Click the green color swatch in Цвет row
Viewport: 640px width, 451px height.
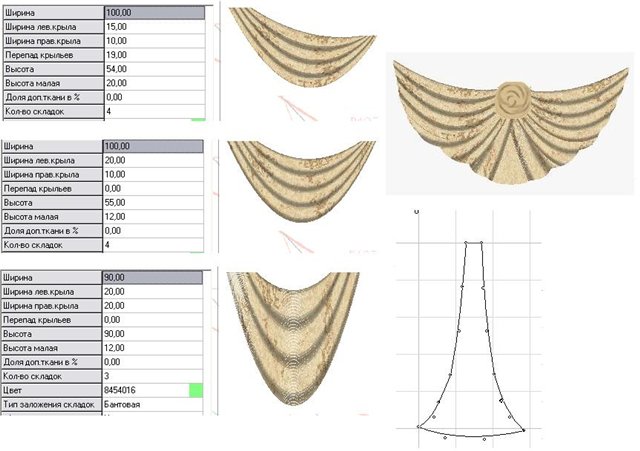[196, 390]
